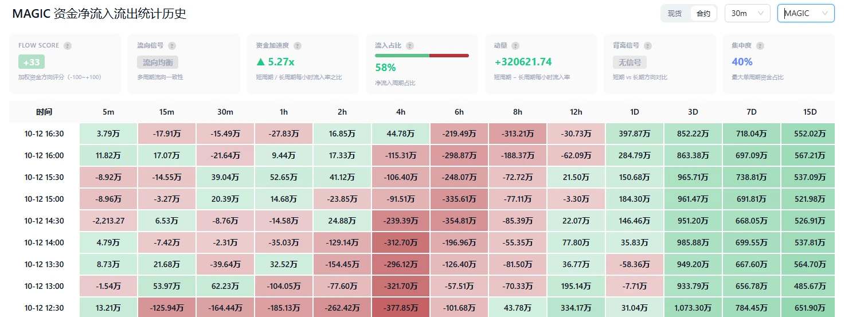Open help icon beside 流向信号

[172, 46]
